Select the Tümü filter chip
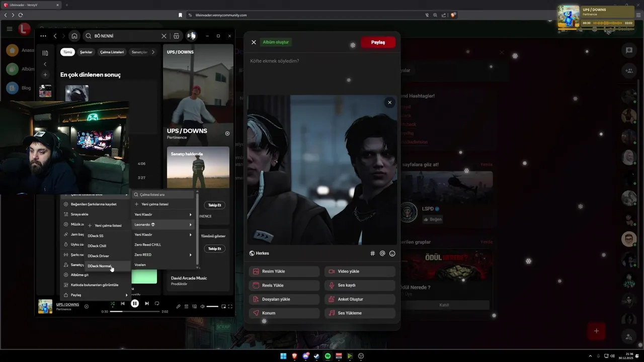 click(67, 52)
